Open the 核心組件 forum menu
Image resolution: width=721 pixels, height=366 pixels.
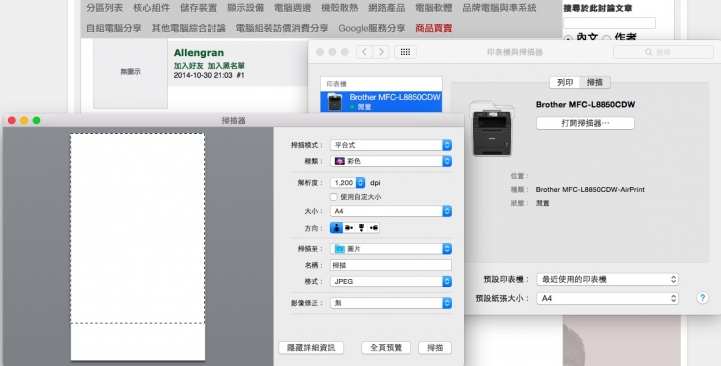point(151,8)
